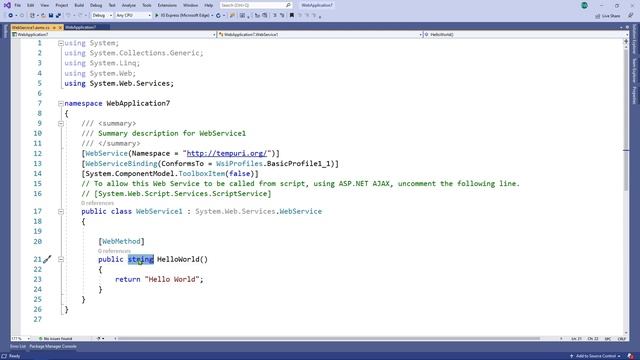Click the Uncomment selection icon
Screen dimensions: 640x360
(282, 16)
